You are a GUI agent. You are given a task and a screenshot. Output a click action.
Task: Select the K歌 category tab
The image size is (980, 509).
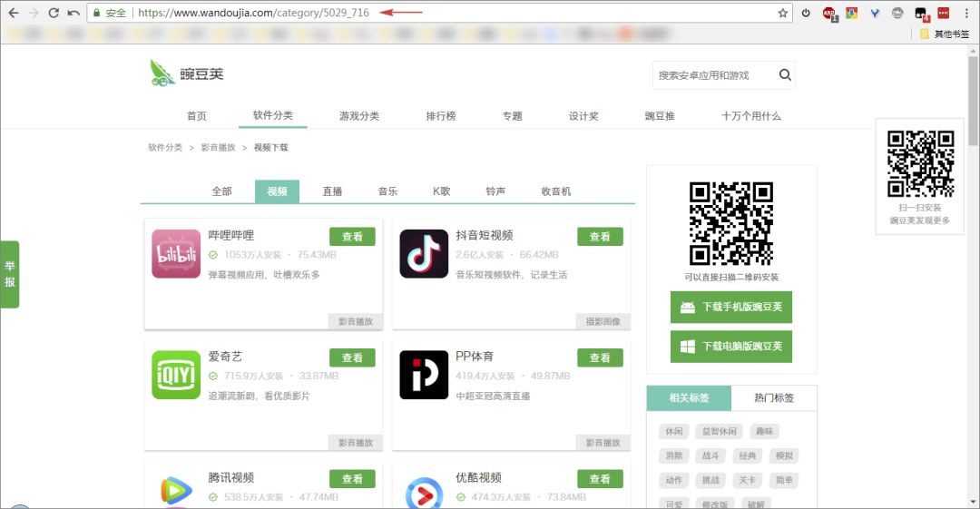point(441,191)
